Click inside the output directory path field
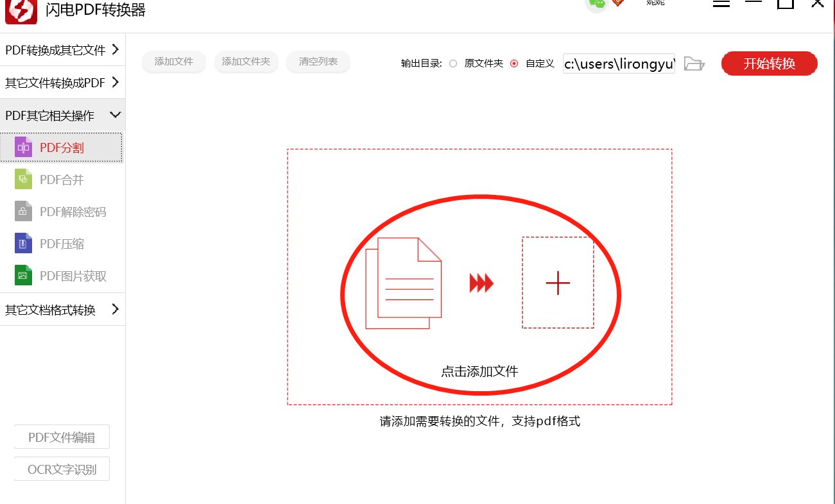Screen dimensions: 835x504 pyautogui.click(x=618, y=63)
